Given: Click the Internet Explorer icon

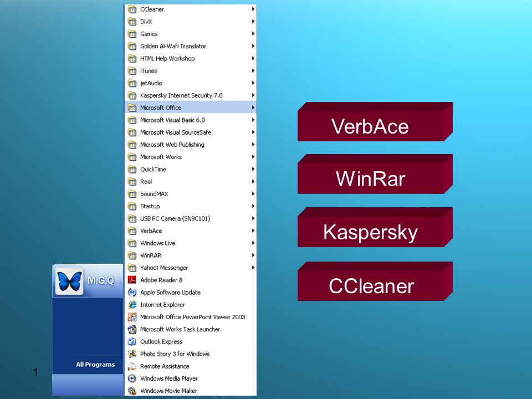Looking at the screenshot, I should click(x=132, y=305).
